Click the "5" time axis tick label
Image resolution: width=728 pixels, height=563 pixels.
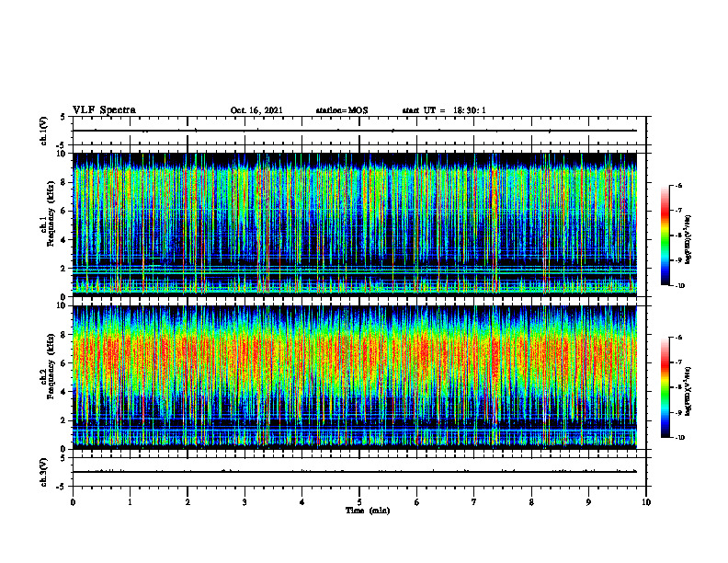point(359,502)
